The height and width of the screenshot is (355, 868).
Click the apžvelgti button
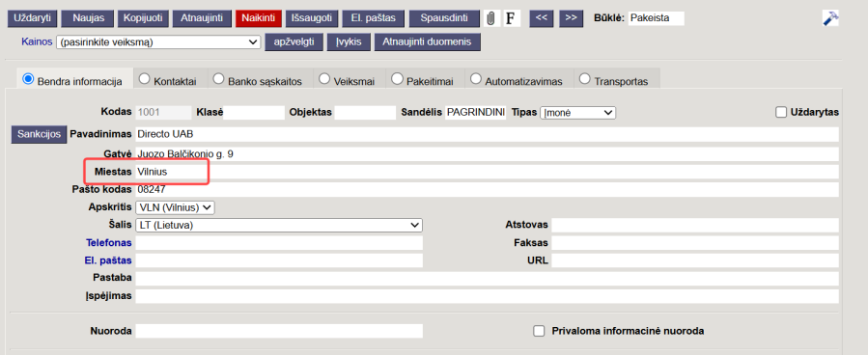coord(294,42)
